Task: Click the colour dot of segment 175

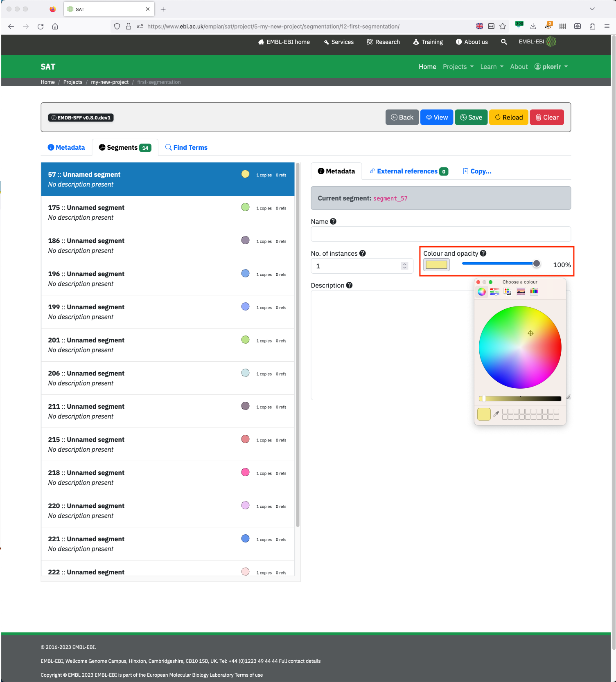Action: [x=245, y=207]
